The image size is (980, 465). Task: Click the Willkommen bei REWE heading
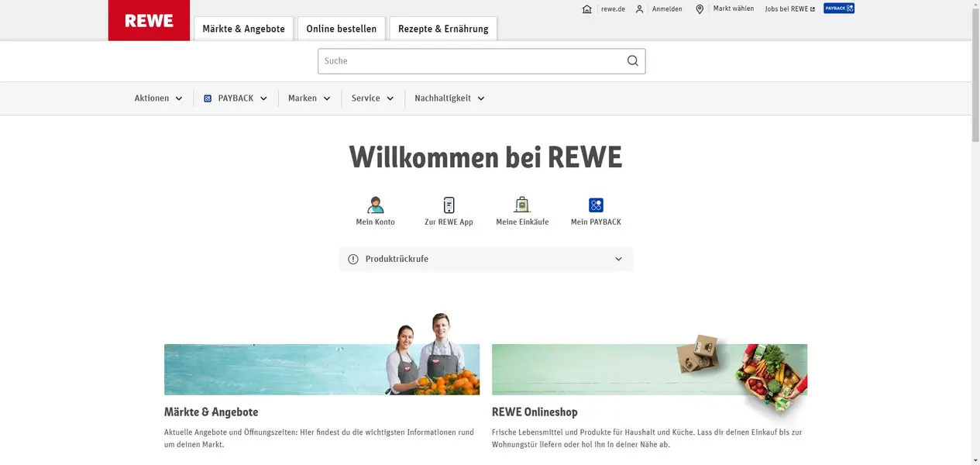(x=486, y=157)
